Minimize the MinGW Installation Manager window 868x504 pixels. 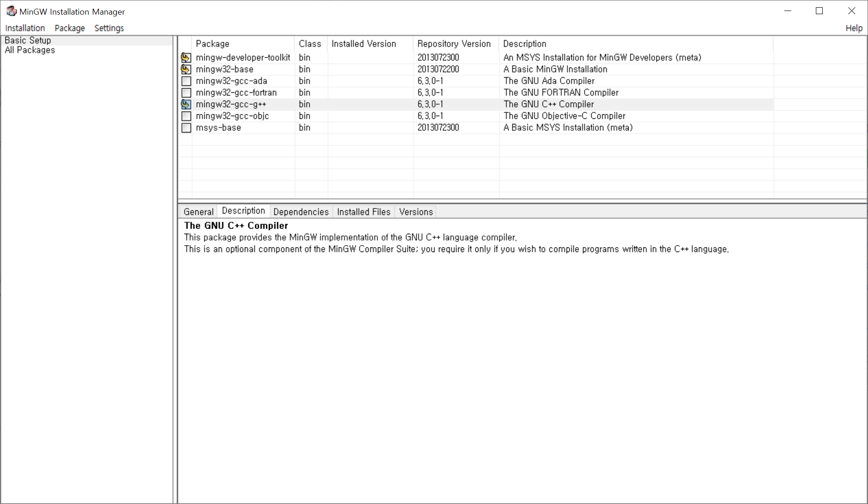[788, 11]
